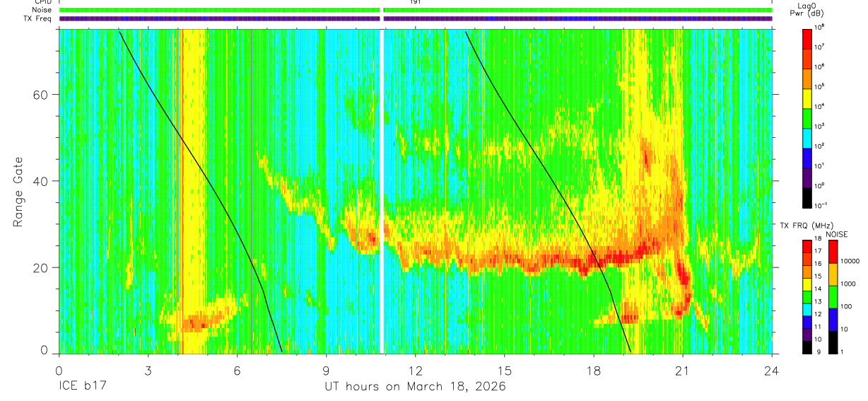Click the purple segment of Lag0 power colorbar
The image size is (868, 401).
click(807, 177)
